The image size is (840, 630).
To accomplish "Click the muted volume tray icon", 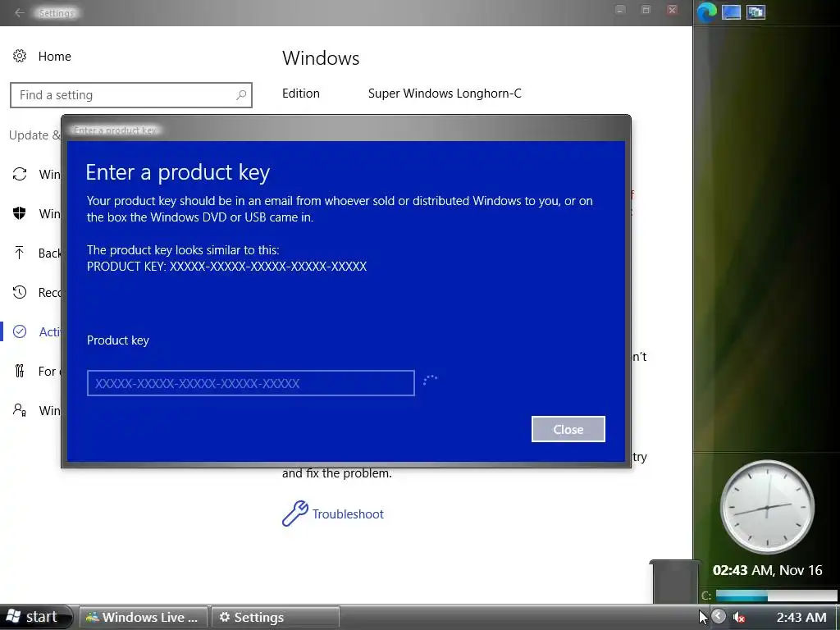I will [739, 618].
